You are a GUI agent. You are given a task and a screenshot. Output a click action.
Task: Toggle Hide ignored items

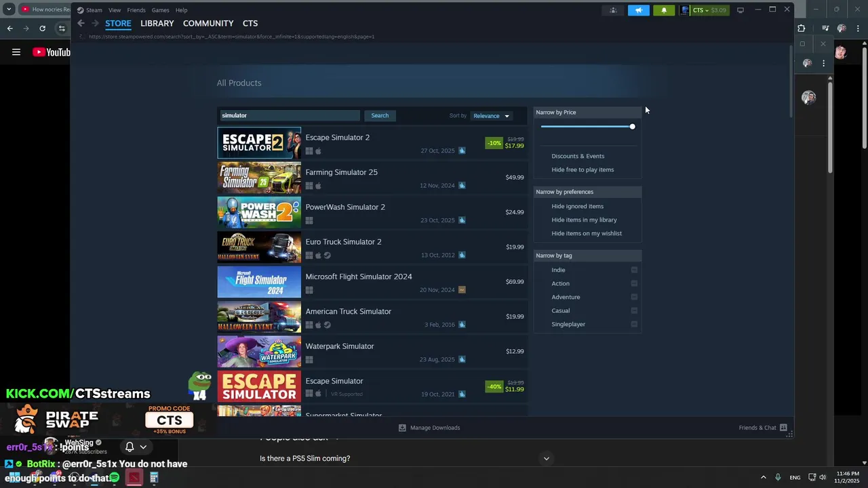(x=577, y=206)
